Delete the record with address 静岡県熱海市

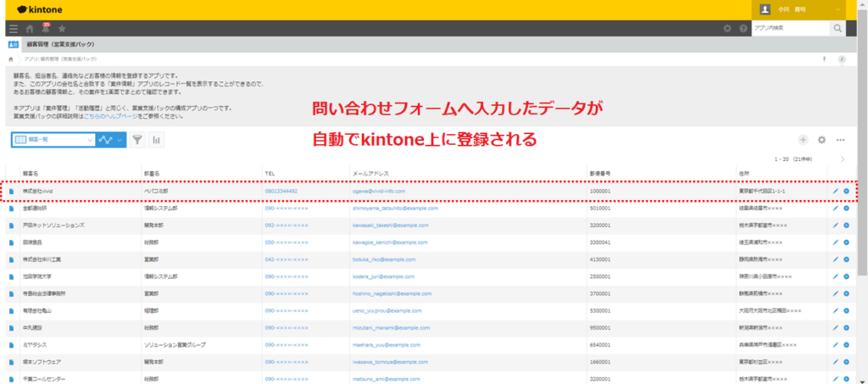(847, 259)
